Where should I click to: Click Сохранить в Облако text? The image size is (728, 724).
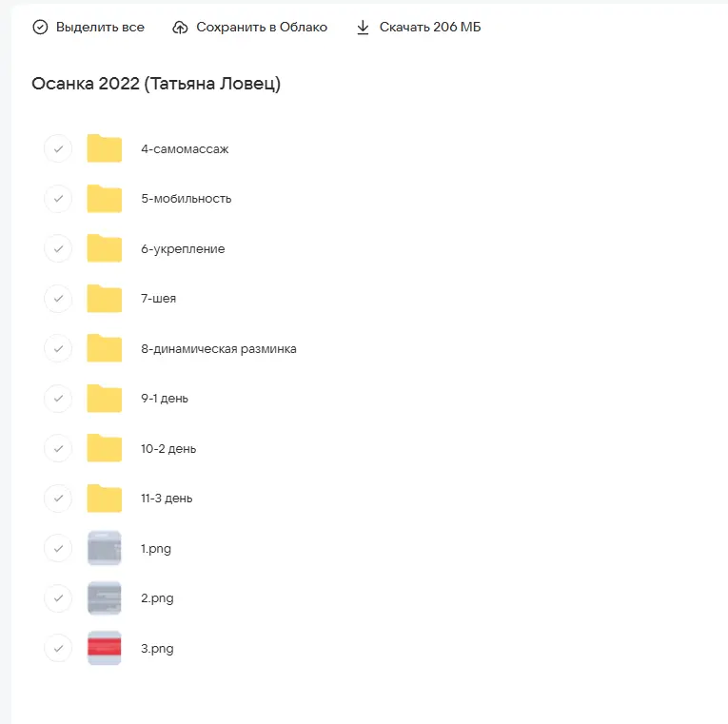(262, 28)
